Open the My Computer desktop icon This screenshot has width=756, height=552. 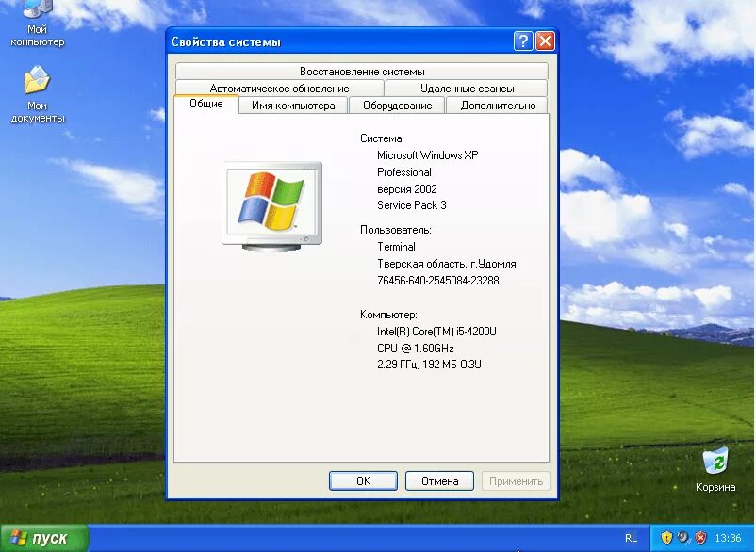[37, 24]
